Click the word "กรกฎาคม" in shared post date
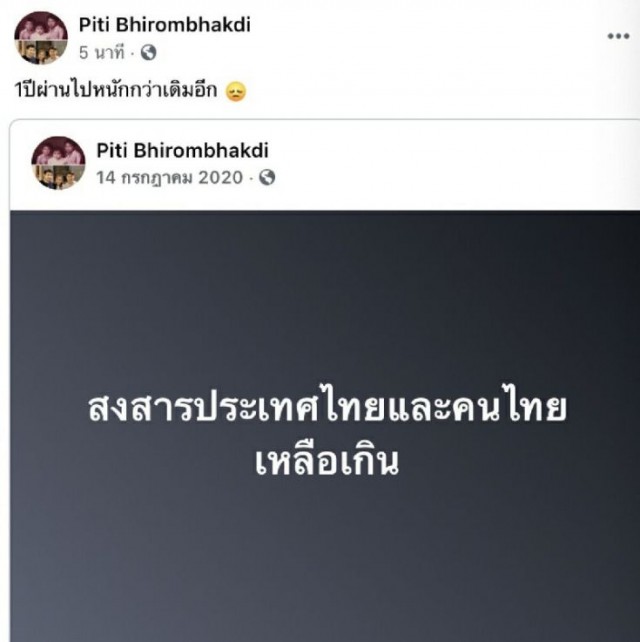 pos(157,178)
